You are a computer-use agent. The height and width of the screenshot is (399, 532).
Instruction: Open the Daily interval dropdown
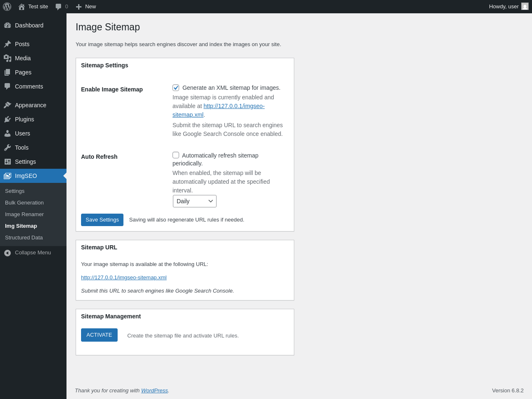(x=195, y=201)
